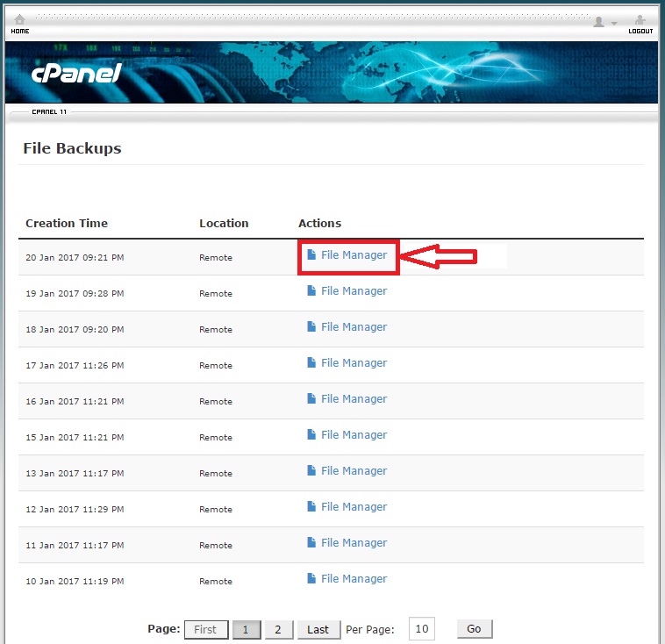Click Remote in the 15 Jan row
This screenshot has width=665, height=644.
tap(216, 438)
